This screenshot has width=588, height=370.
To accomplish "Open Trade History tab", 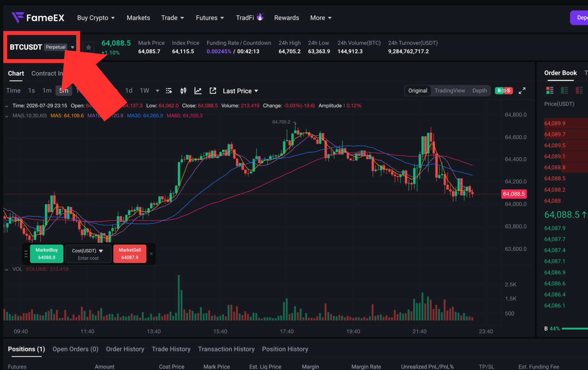I will coord(171,349).
